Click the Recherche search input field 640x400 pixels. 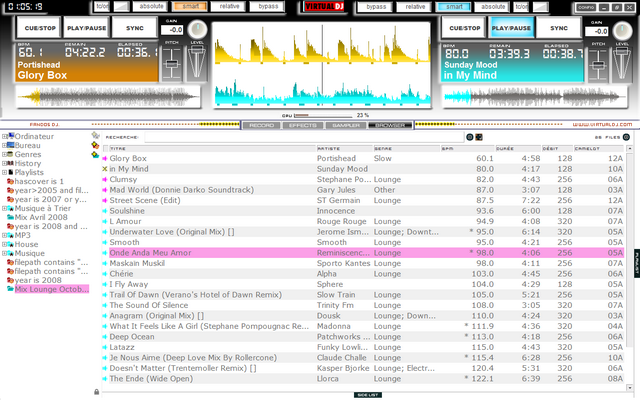click(x=304, y=137)
